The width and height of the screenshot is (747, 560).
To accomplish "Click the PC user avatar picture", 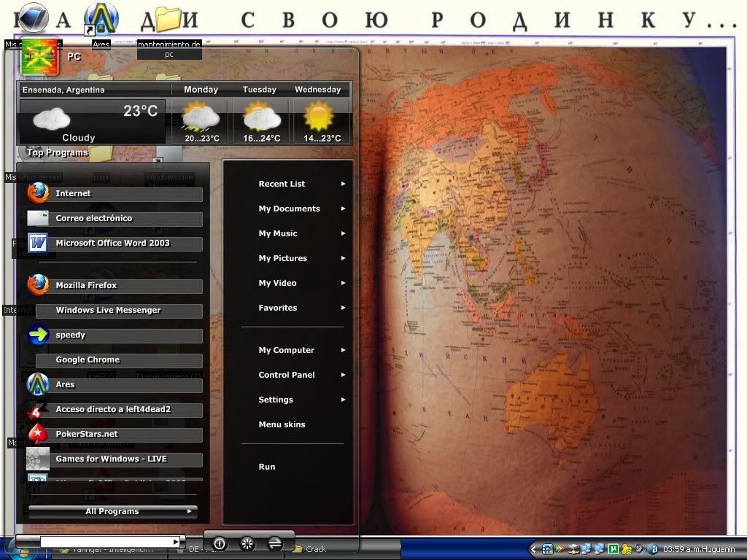I will point(39,57).
